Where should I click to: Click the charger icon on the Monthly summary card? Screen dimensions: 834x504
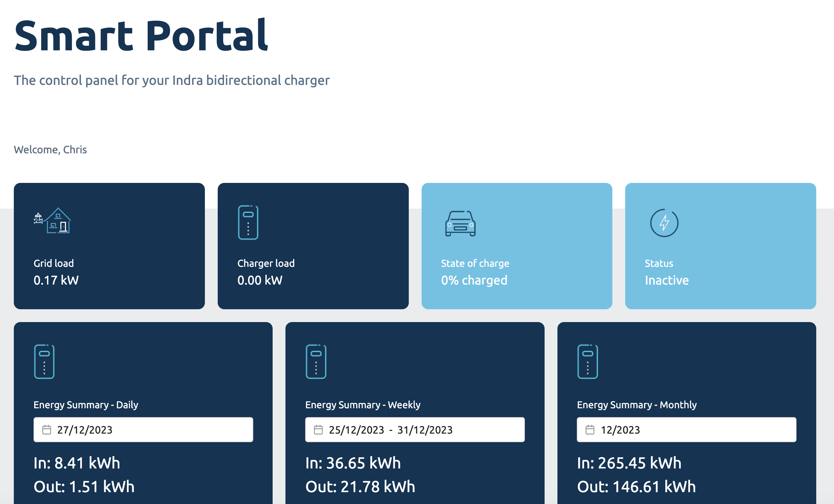point(588,361)
